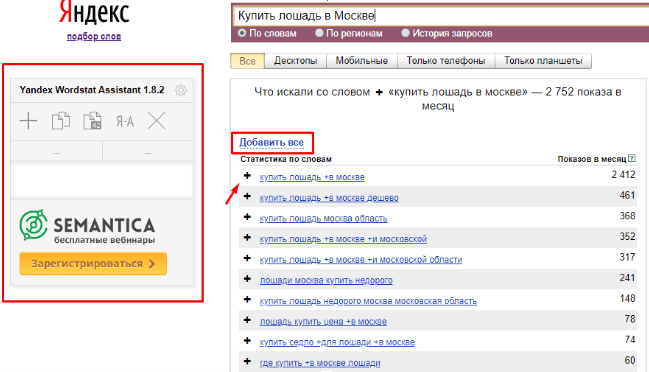Click the Яндекс logo
649x372 pixels.
(x=94, y=12)
